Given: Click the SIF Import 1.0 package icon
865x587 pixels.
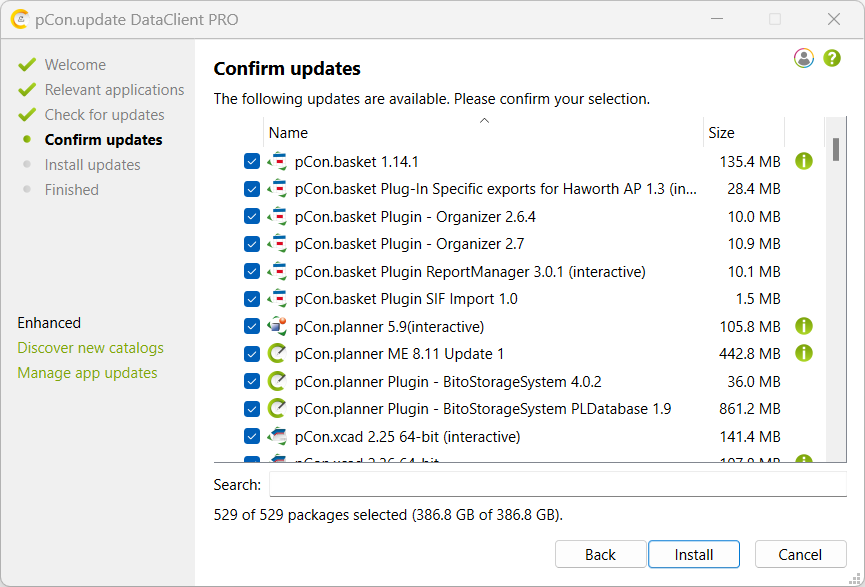Looking at the screenshot, I should (277, 299).
